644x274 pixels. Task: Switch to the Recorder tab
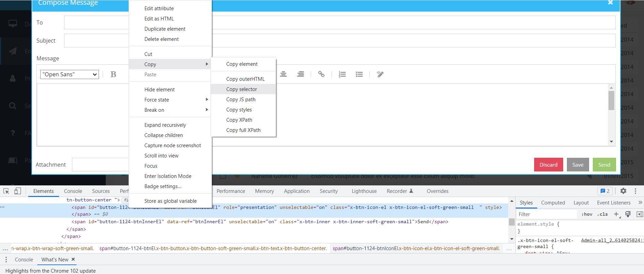400,191
